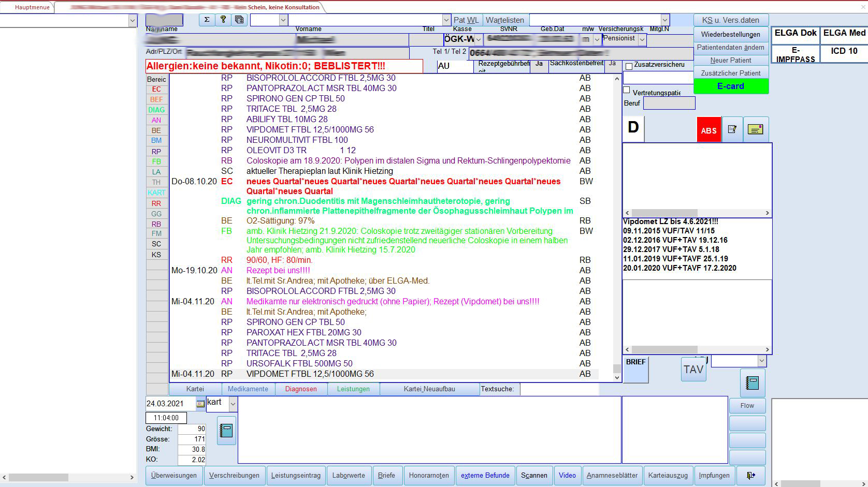The height and width of the screenshot is (487, 868).
Task: Click the externe Befunde button
Action: pyautogui.click(x=485, y=476)
